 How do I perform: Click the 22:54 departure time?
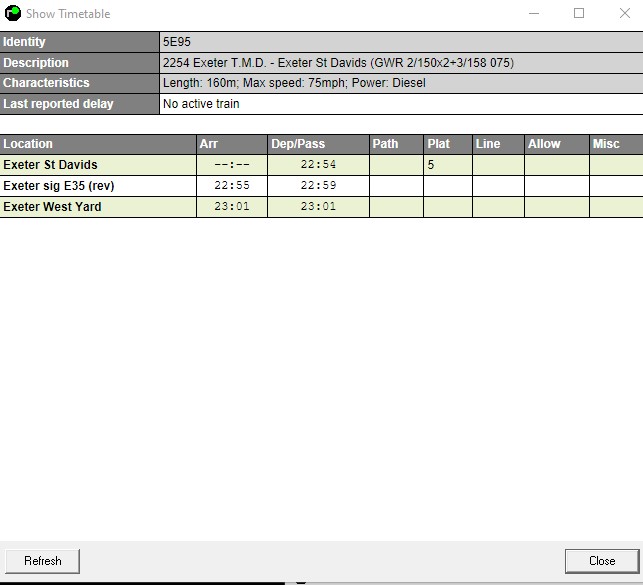tap(318, 165)
